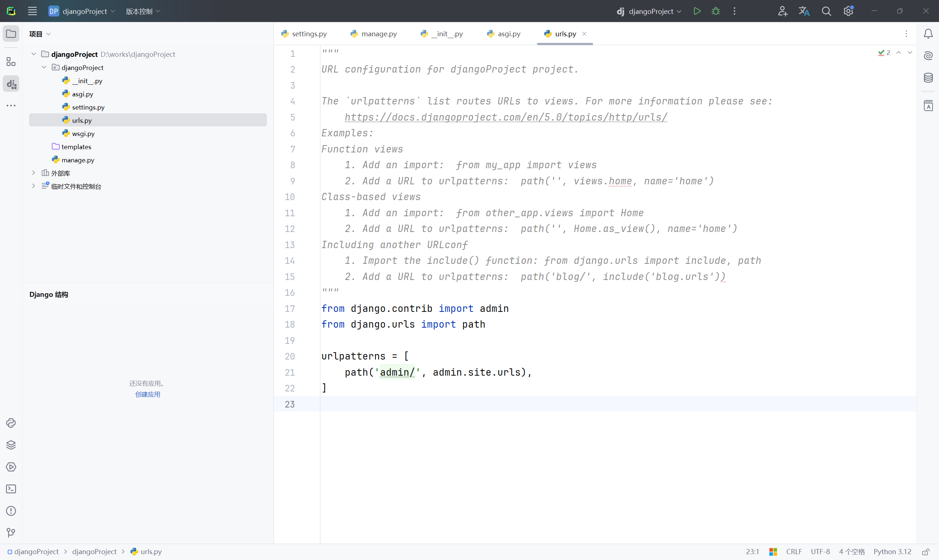939x560 pixels.
Task: Open the djangoProject project dropdown
Action: (x=82, y=11)
